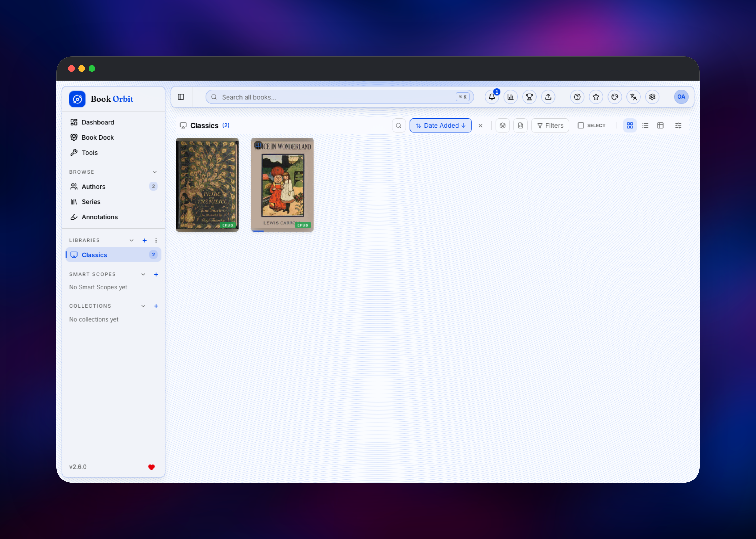Click the bookmark badge on Alice cover
The height and width of the screenshot is (539, 756).
[258, 145]
